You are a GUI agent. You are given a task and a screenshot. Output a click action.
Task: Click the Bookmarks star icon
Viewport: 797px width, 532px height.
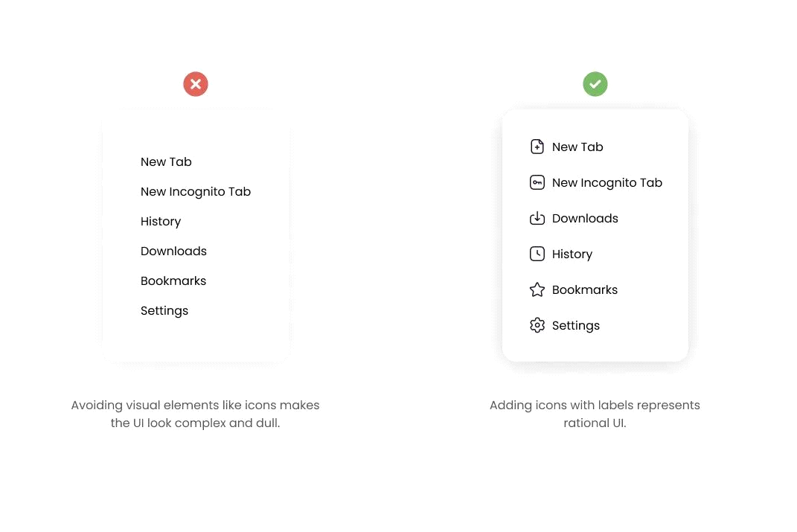pyautogui.click(x=537, y=289)
